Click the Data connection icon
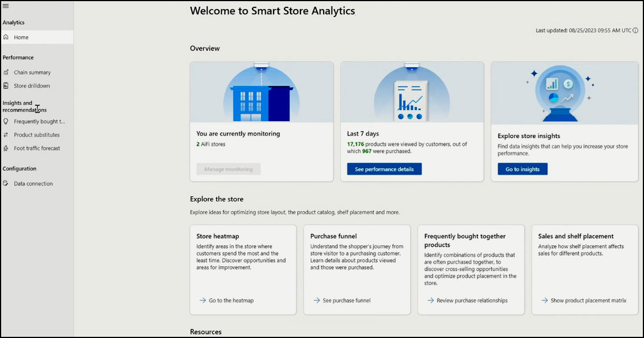Viewport: 644px width, 338px height. (x=6, y=184)
